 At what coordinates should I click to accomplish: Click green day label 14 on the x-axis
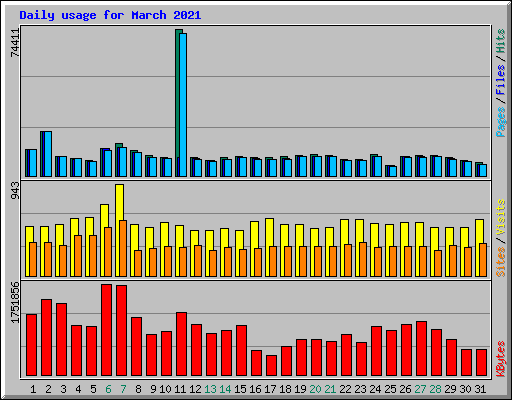click(225, 389)
